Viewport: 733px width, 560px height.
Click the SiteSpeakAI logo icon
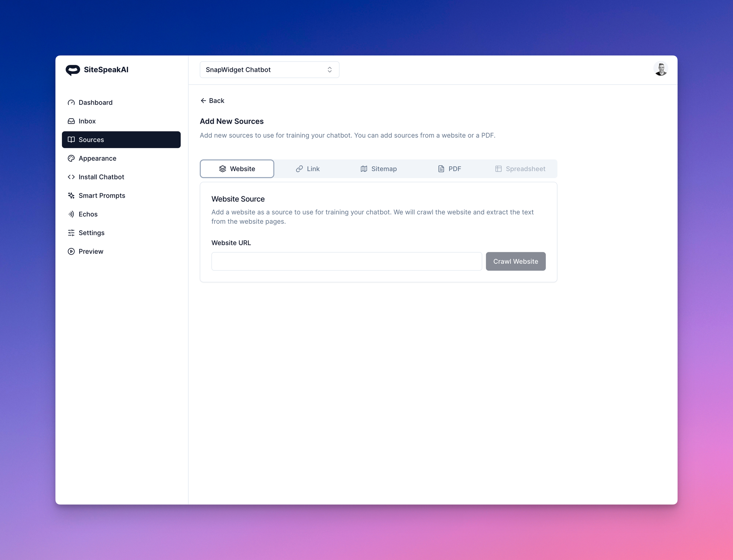73,70
